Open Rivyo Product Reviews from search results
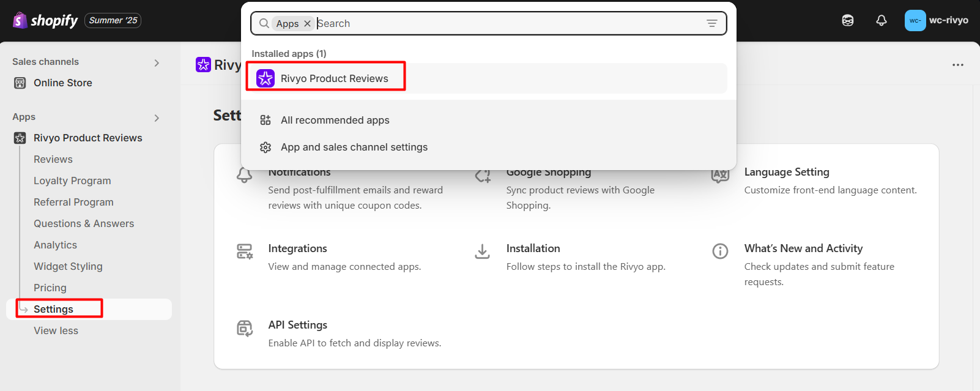The image size is (980, 391). (x=488, y=78)
